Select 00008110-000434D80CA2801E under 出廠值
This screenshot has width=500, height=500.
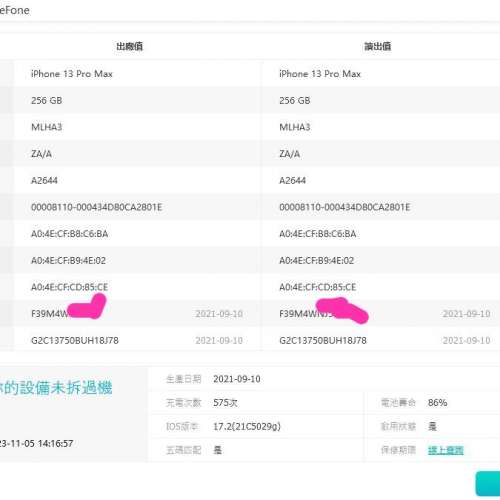96,207
